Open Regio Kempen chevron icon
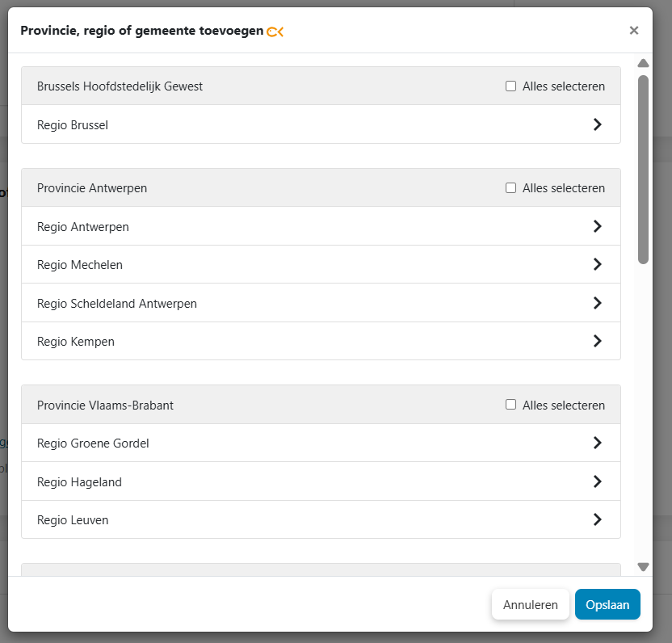 [x=597, y=341]
